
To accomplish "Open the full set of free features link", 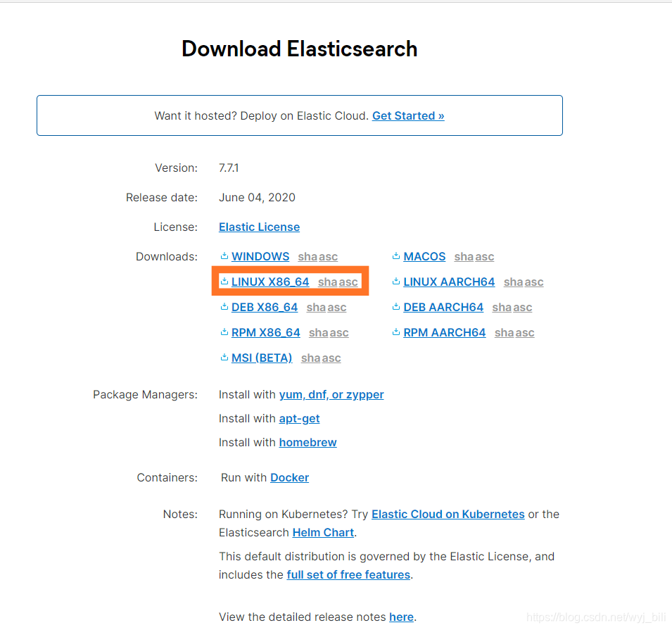I will [x=348, y=574].
